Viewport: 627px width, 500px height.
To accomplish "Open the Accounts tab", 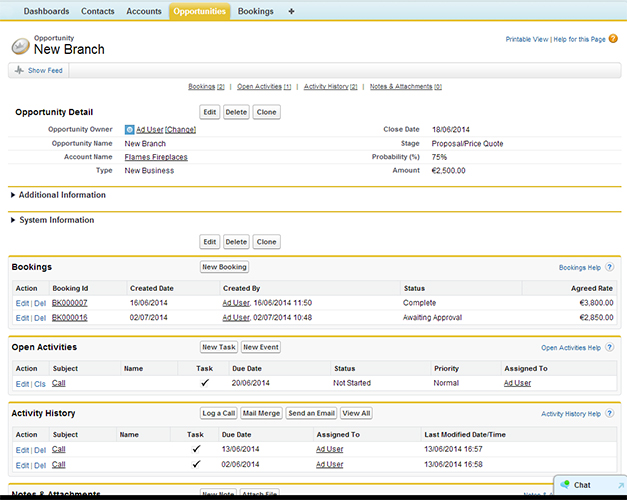I will 144,11.
